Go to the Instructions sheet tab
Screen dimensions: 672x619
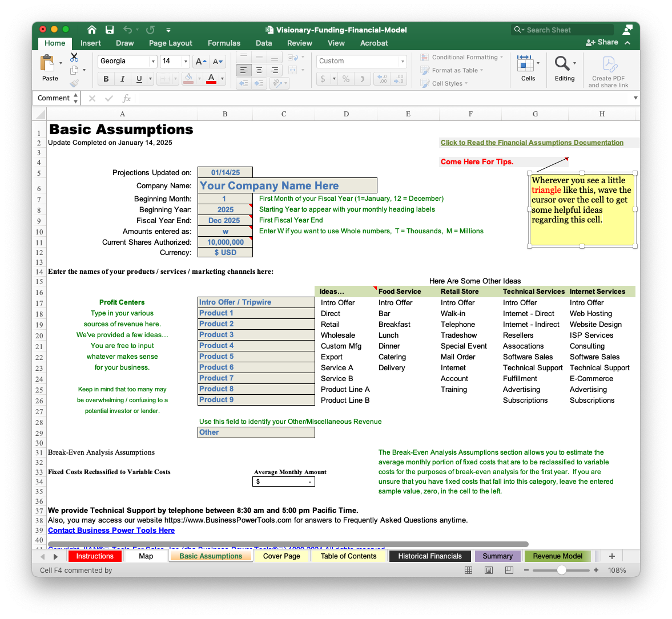click(95, 556)
